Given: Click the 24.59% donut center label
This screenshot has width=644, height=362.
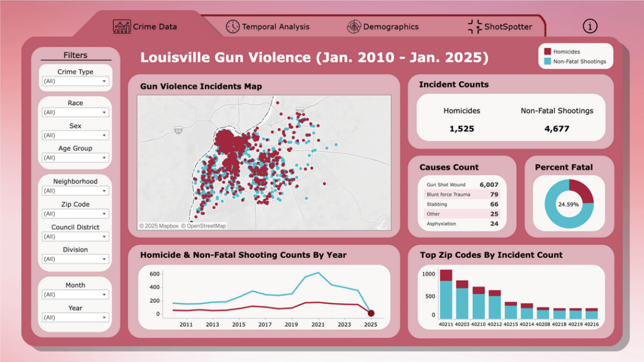Looking at the screenshot, I should [x=569, y=205].
